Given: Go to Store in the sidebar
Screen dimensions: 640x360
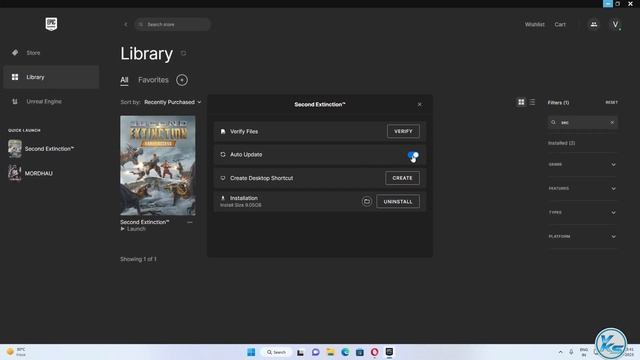Looking at the screenshot, I should point(51,53).
